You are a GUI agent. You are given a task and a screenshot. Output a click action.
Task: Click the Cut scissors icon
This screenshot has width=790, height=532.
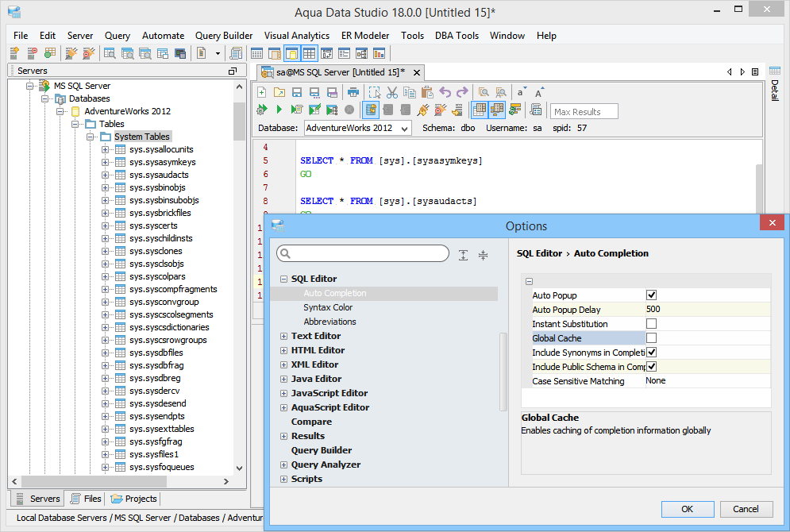392,92
